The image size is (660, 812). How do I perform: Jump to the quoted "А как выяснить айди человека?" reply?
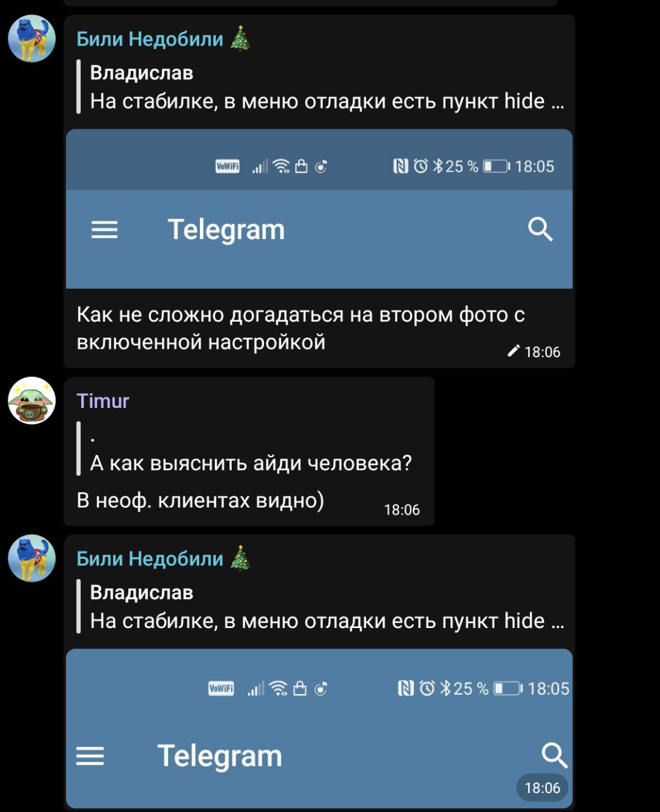[x=244, y=449]
